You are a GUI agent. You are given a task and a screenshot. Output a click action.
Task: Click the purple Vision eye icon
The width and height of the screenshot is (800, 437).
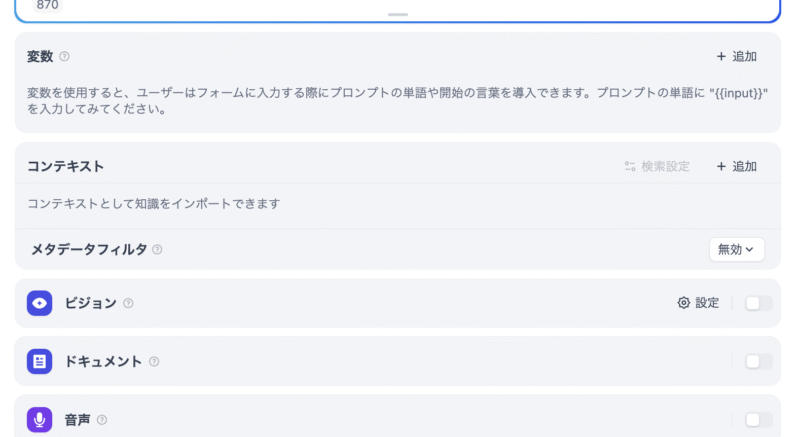tap(39, 303)
